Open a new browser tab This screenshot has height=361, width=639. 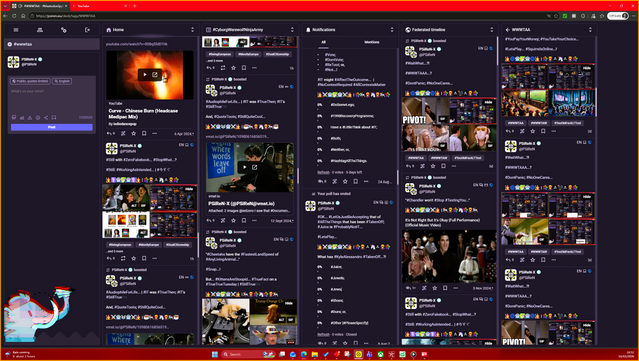[x=135, y=6]
